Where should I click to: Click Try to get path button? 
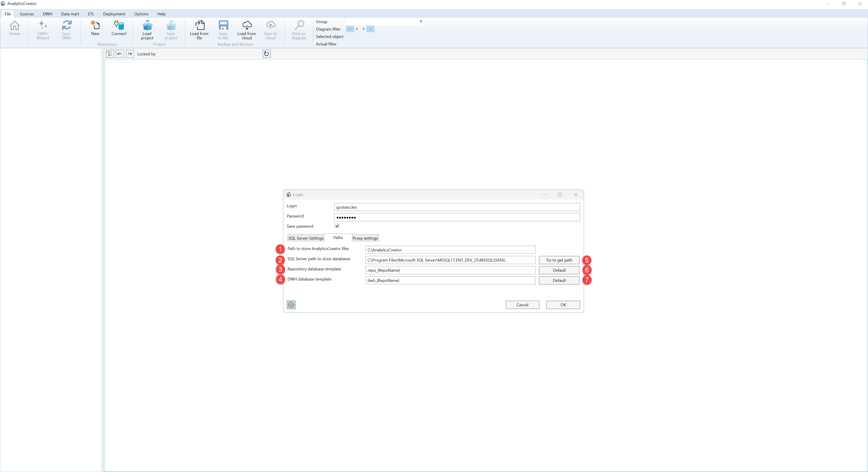coord(559,260)
